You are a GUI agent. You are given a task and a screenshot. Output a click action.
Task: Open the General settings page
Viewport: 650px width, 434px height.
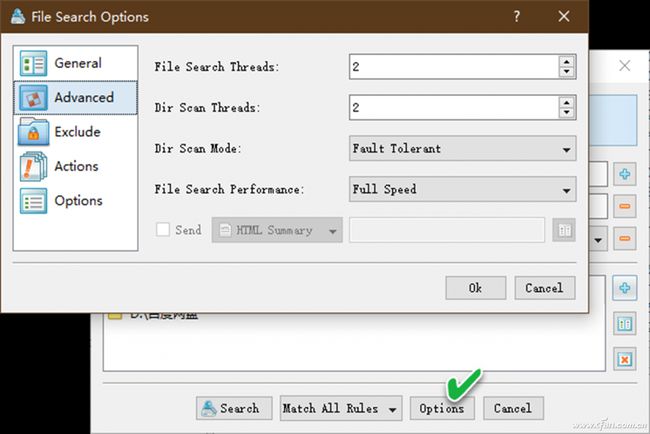75,63
